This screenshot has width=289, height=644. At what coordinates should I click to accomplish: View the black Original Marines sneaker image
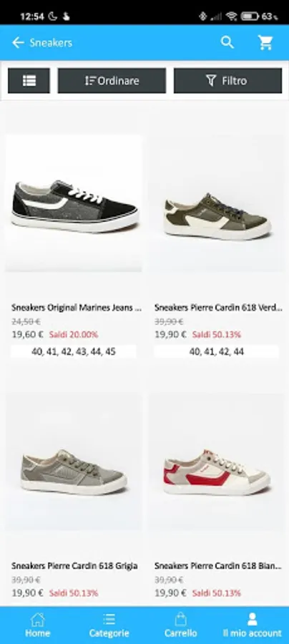coord(74,203)
